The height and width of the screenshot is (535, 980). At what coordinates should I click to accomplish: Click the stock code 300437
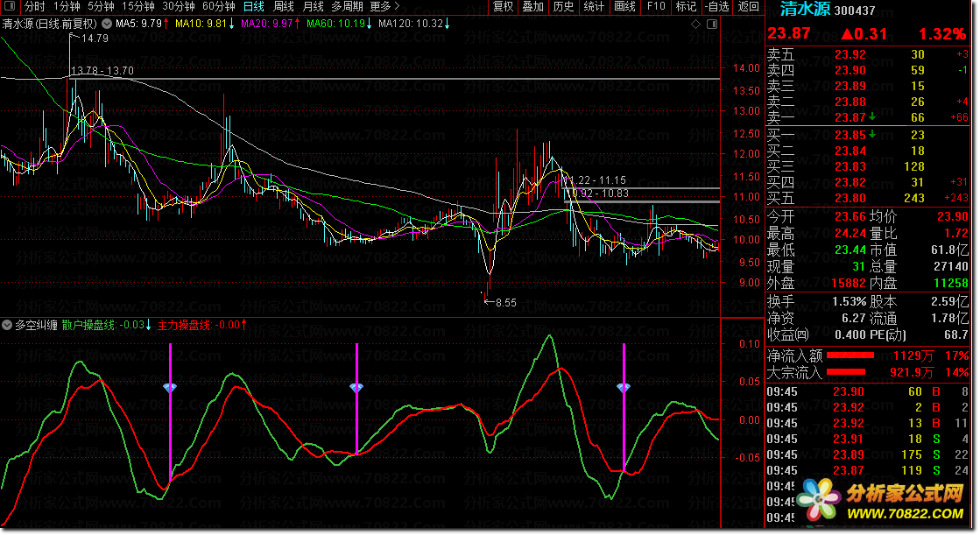pyautogui.click(x=855, y=11)
